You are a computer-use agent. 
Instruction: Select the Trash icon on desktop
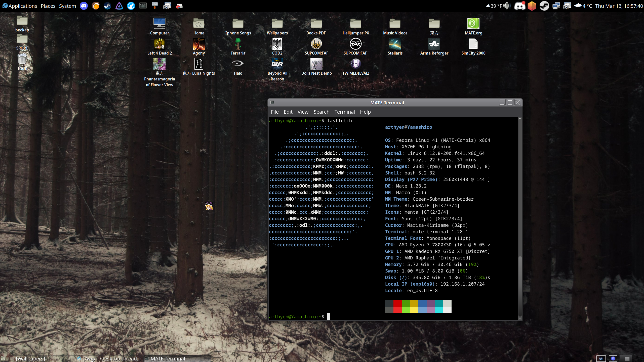[x=22, y=62]
